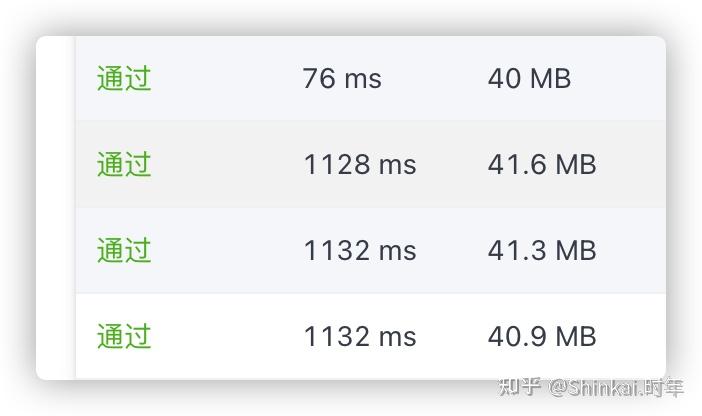The height and width of the screenshot is (416, 702).
Task: Click 1132 ms in the 41.3 MB row
Action: point(359,250)
